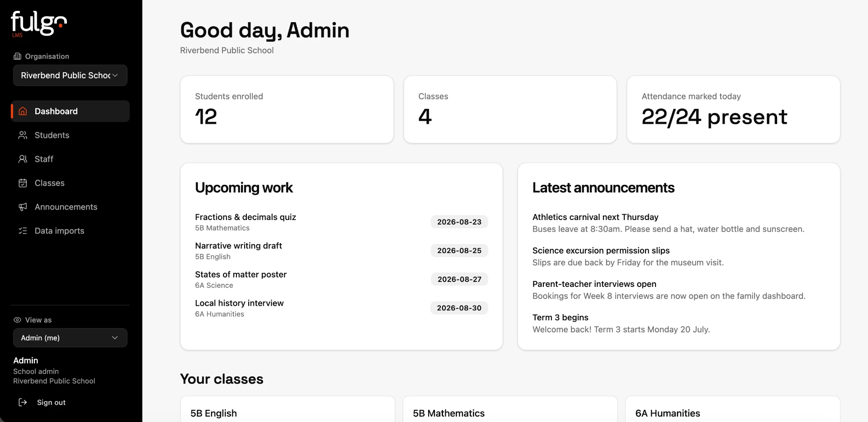Screen dimensions: 868x422
Task: Open the 5B Mathematics class card
Action: point(510,409)
